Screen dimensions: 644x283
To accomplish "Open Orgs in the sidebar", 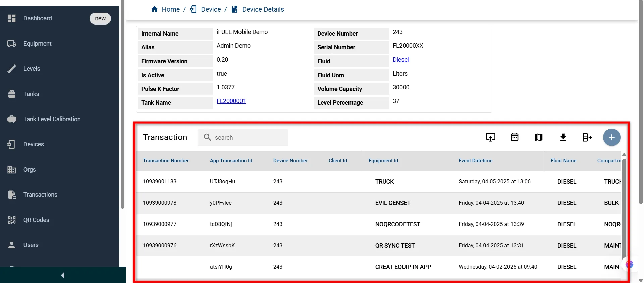I will (x=30, y=170).
